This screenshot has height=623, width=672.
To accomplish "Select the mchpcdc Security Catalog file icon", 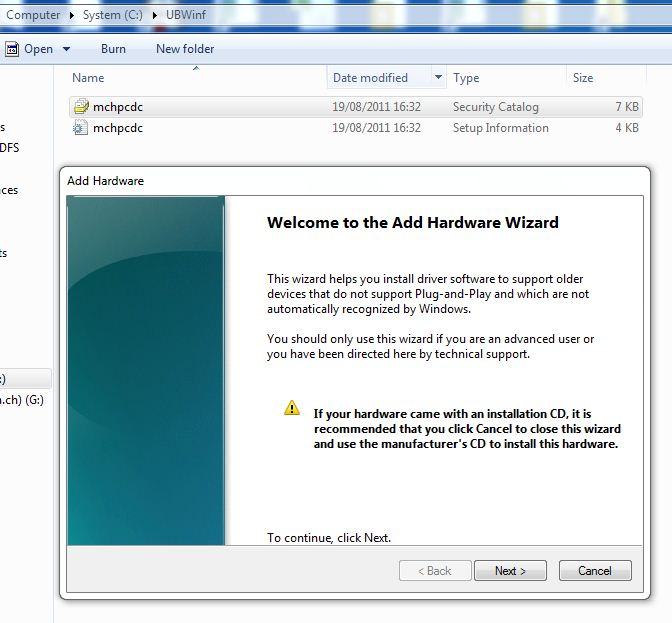I will (x=81, y=106).
